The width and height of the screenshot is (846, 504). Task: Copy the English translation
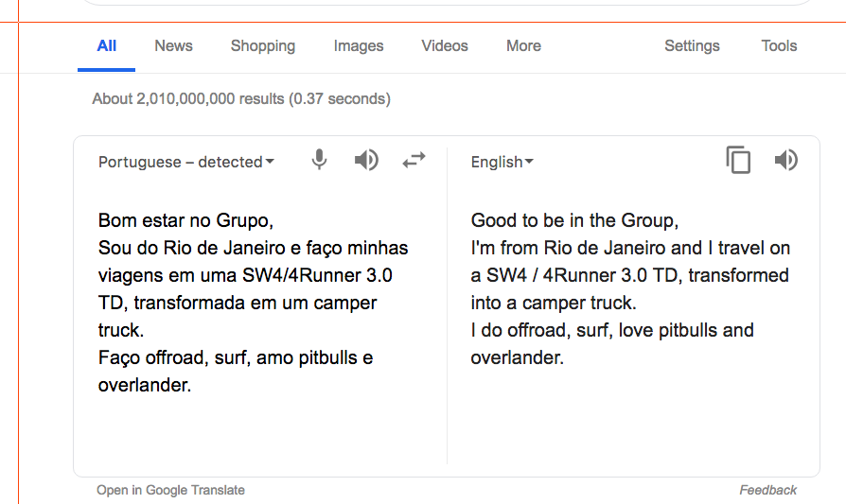click(738, 161)
